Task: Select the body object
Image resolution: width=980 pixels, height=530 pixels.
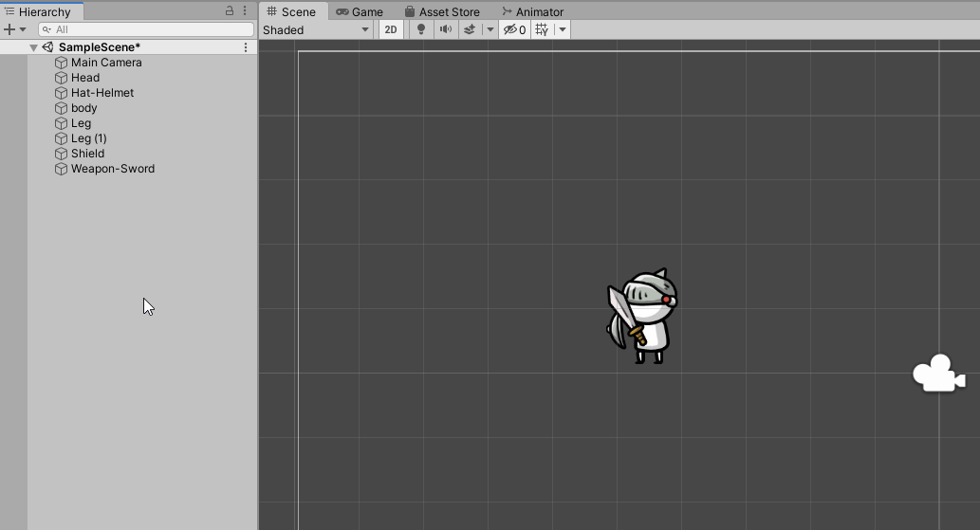Action: click(83, 108)
